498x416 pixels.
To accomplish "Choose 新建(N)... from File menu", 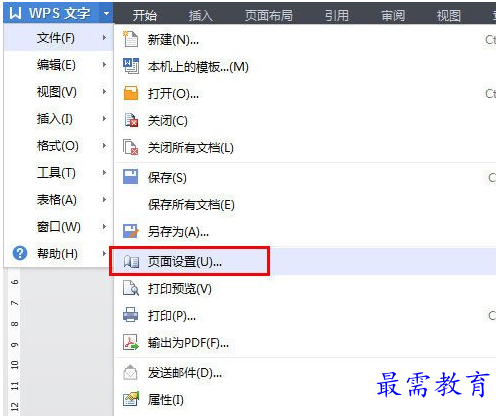I will [x=305, y=40].
